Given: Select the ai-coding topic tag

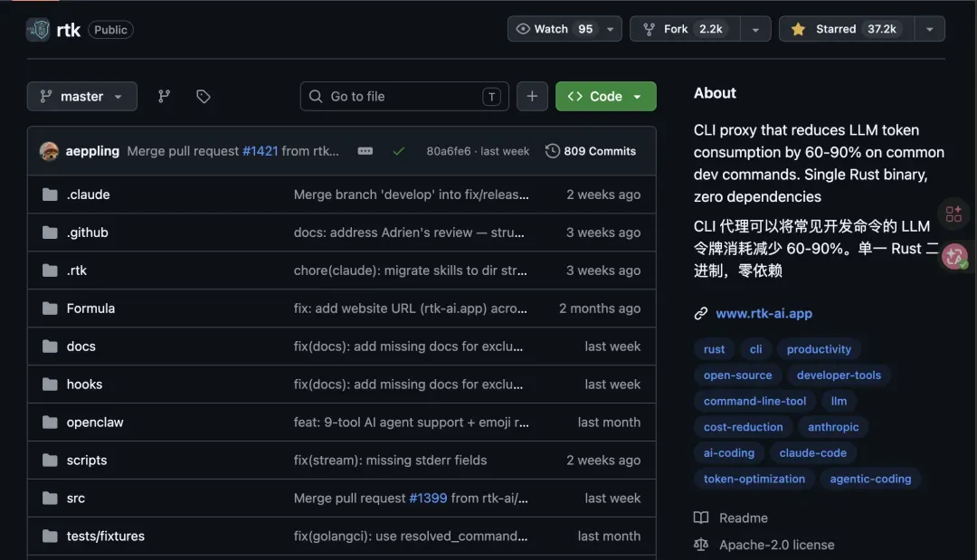Looking at the screenshot, I should (x=729, y=453).
